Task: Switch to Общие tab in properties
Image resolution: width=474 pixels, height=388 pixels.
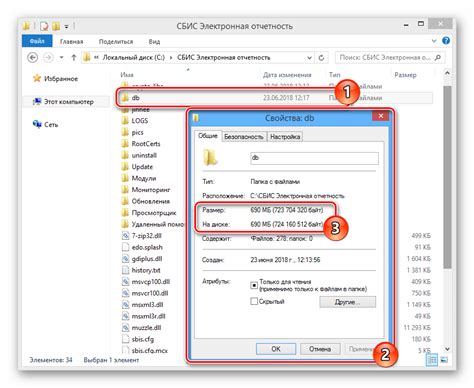Action: tap(208, 136)
